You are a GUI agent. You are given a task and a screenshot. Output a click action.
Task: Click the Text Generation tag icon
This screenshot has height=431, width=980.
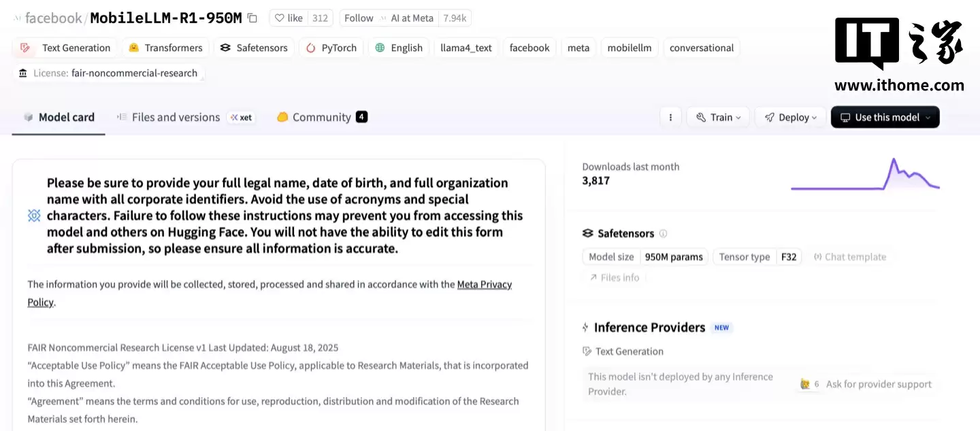tap(25, 48)
